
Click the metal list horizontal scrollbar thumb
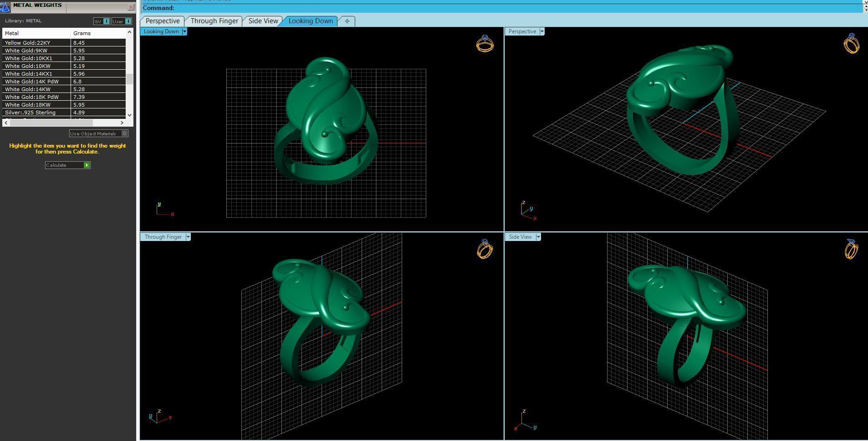(x=51, y=123)
